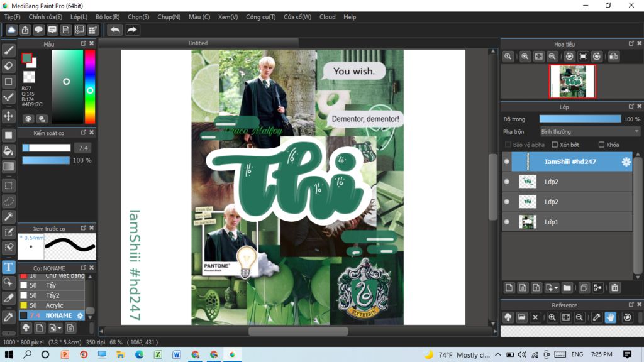Image resolution: width=644 pixels, height=362 pixels.
Task: Close the Màu color panel
Action: pyautogui.click(x=92, y=43)
